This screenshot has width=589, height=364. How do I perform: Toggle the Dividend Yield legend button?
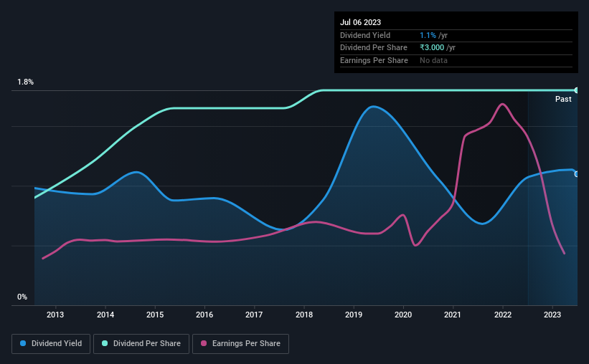click(51, 343)
